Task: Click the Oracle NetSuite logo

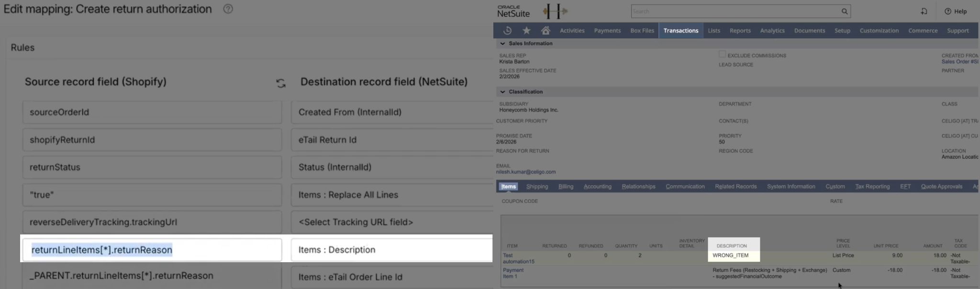Action: [513, 11]
